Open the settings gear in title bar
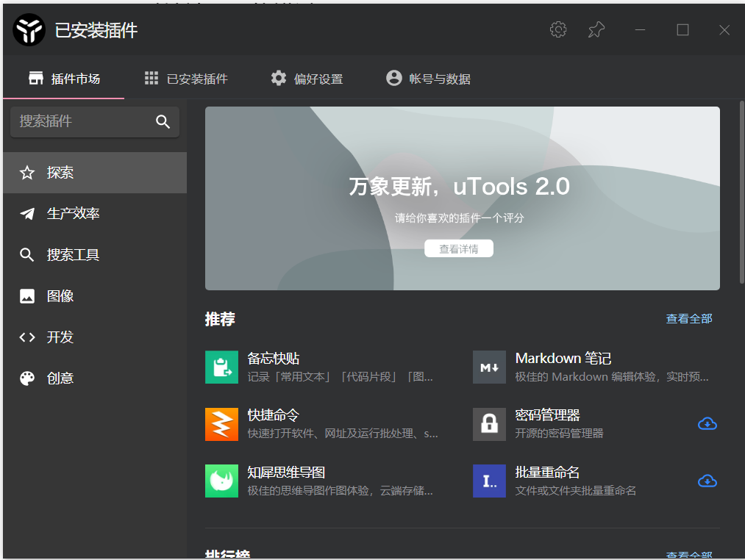Viewport: 745px width, 560px height. click(557, 30)
